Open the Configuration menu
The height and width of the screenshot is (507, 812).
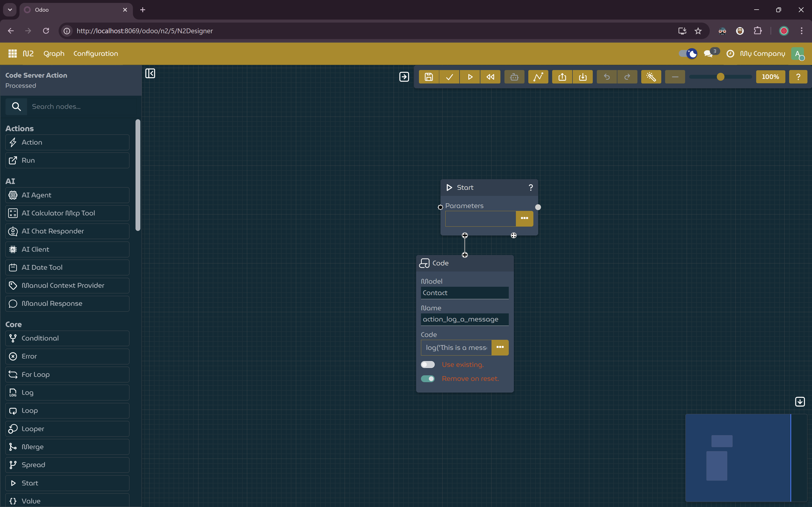pos(96,54)
